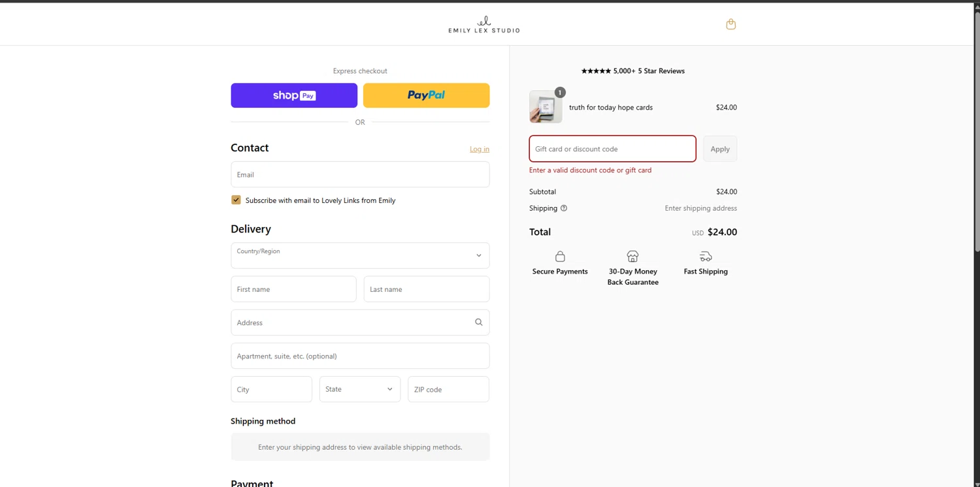Click into the Last name field

(x=427, y=289)
